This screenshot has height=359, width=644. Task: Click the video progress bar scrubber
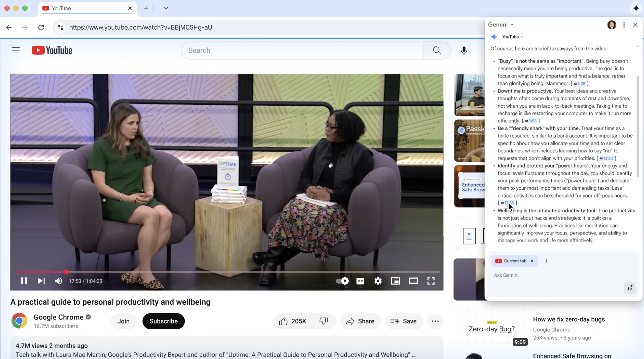pyautogui.click(x=66, y=272)
